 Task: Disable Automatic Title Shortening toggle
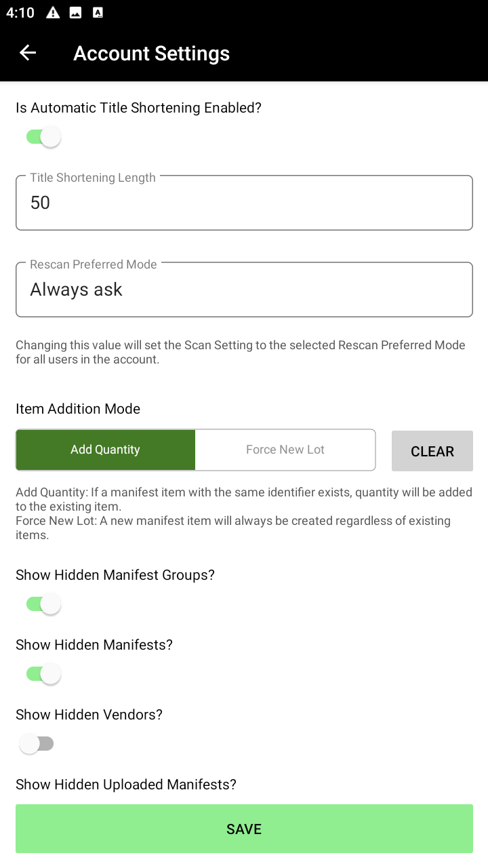pos(43,137)
